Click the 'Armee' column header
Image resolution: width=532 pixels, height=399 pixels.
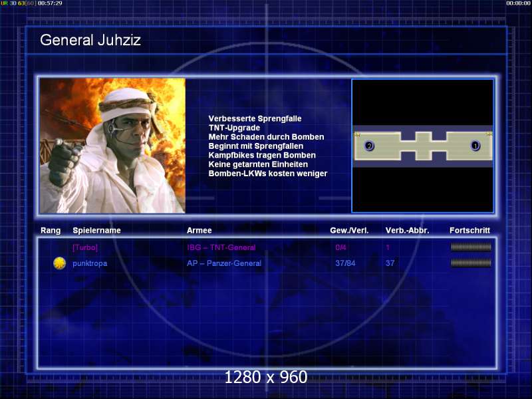pyautogui.click(x=199, y=230)
